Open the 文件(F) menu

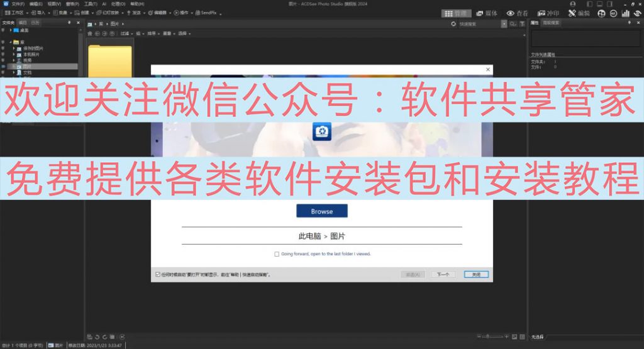coord(18,4)
